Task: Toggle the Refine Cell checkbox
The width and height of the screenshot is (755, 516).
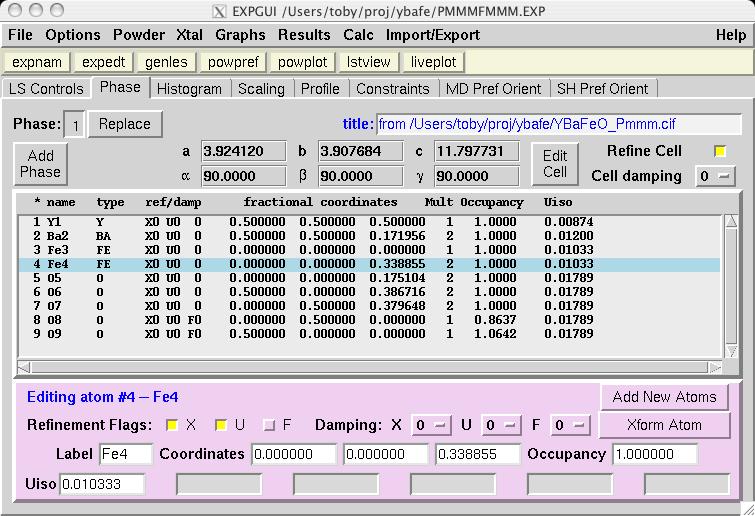Action: (x=720, y=151)
